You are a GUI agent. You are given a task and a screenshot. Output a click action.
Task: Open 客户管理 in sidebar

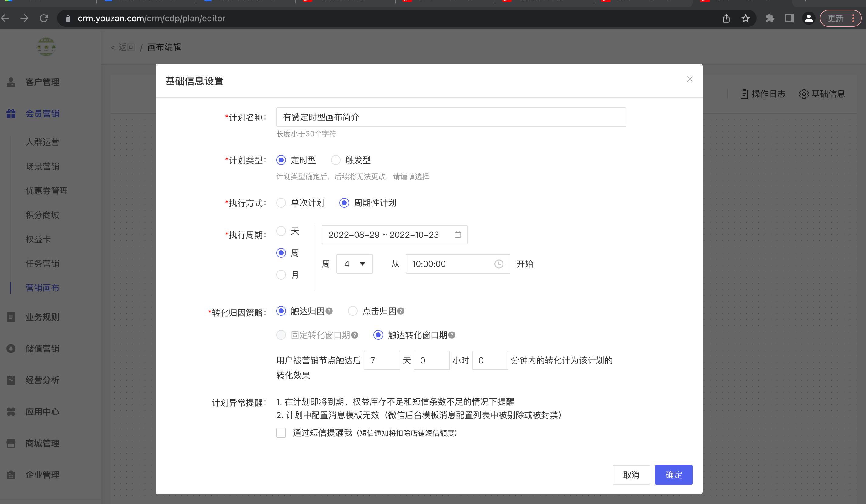coord(42,82)
